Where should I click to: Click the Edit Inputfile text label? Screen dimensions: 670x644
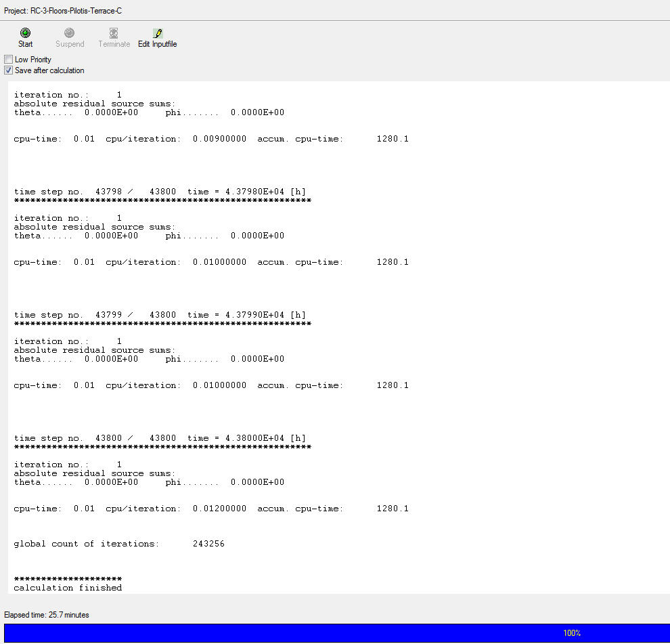158,45
